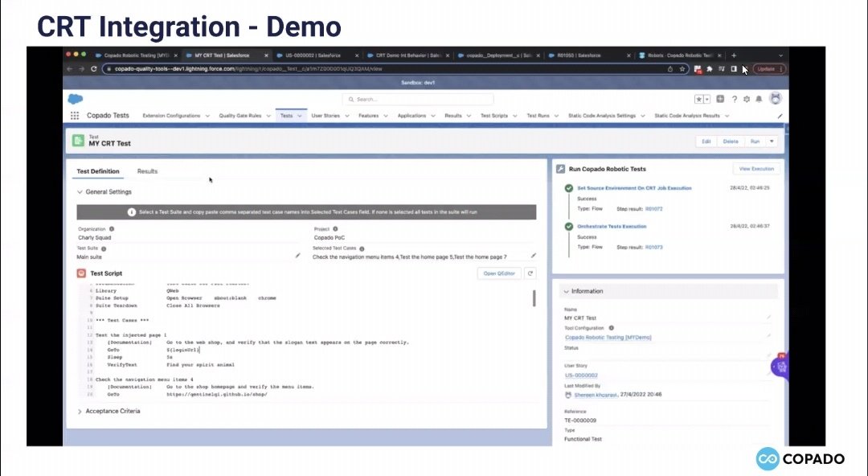Click the info icon beside Tool Configuration
Image resolution: width=868 pixels, height=476 pixels.
(611, 328)
